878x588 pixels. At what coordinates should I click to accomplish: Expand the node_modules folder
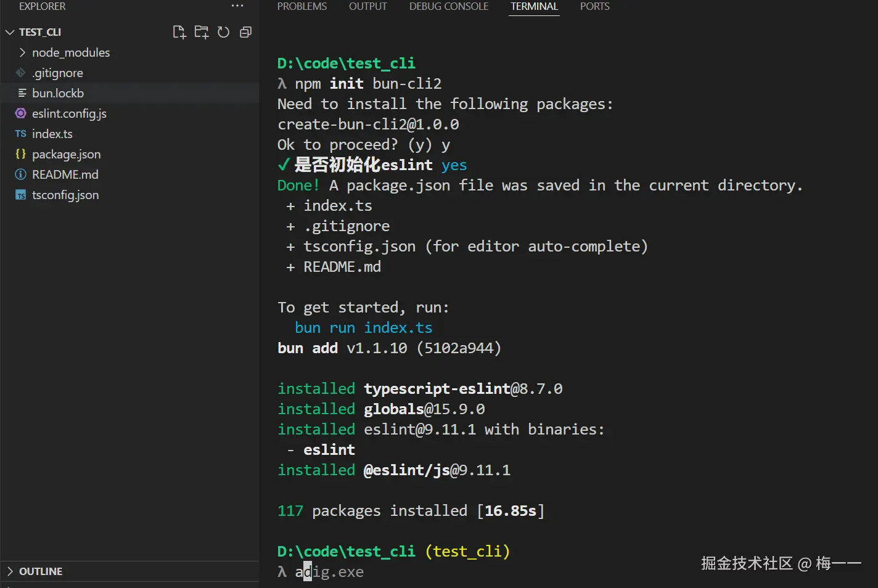(x=22, y=52)
